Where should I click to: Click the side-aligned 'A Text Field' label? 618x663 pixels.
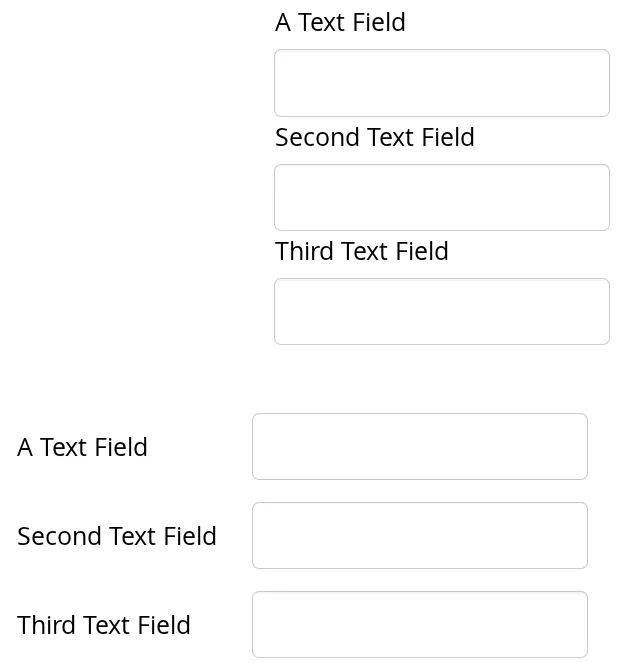point(82,448)
